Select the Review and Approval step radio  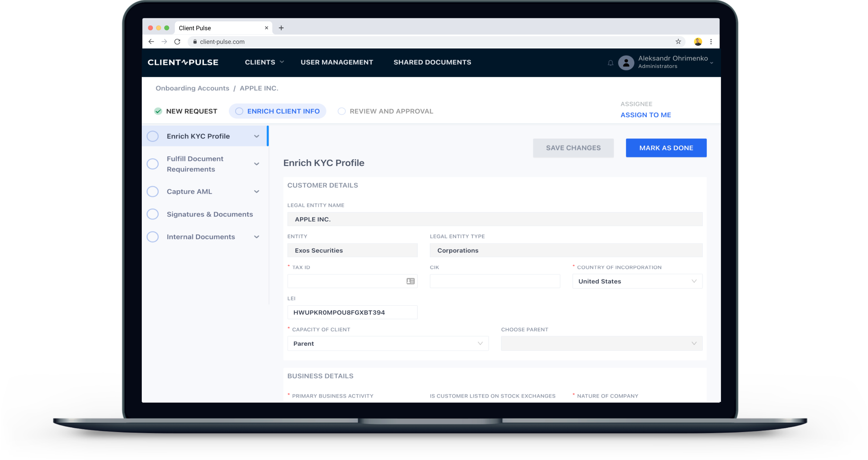point(341,111)
